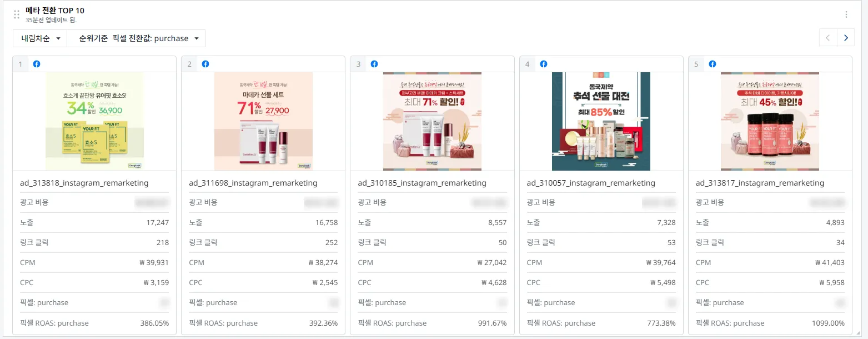Click the ROAS value 773.38%
This screenshot has height=339, width=868.
pyautogui.click(x=660, y=323)
